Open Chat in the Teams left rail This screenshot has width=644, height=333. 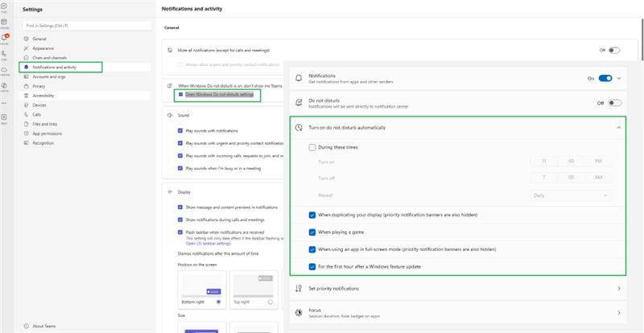coord(4,7)
